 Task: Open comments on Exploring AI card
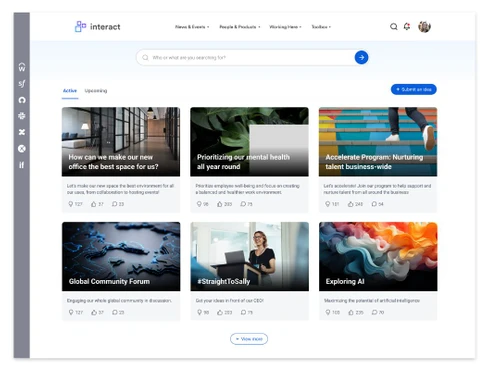coord(375,312)
